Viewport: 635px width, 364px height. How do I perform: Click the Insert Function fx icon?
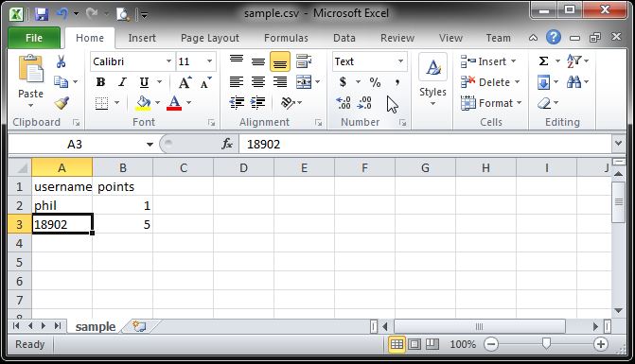[227, 144]
